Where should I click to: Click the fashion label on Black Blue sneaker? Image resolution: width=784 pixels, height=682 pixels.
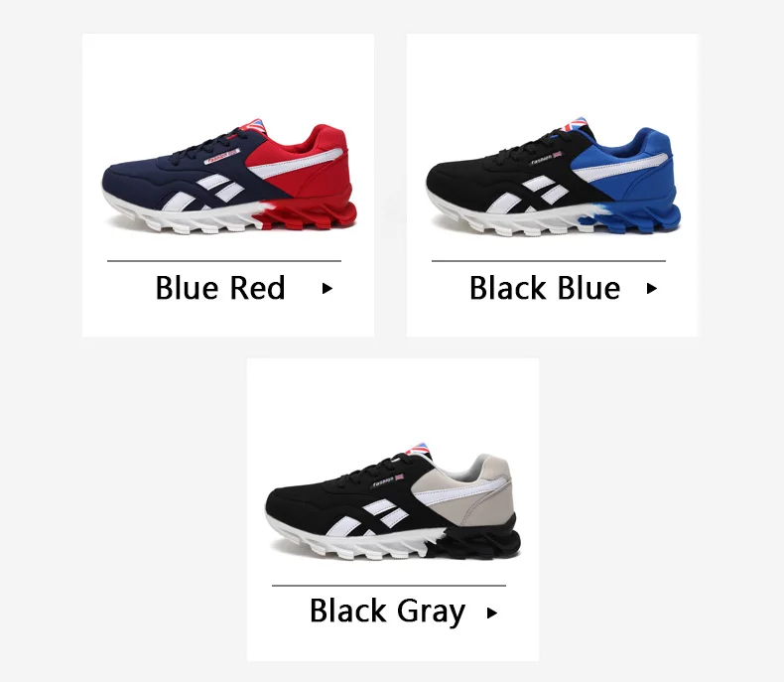[546, 158]
